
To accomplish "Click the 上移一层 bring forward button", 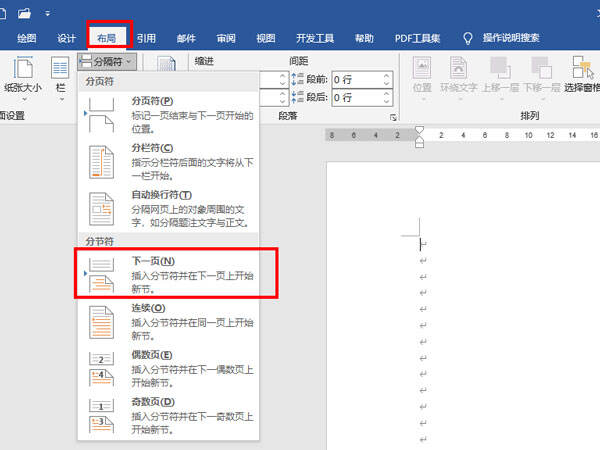I will tap(500, 79).
